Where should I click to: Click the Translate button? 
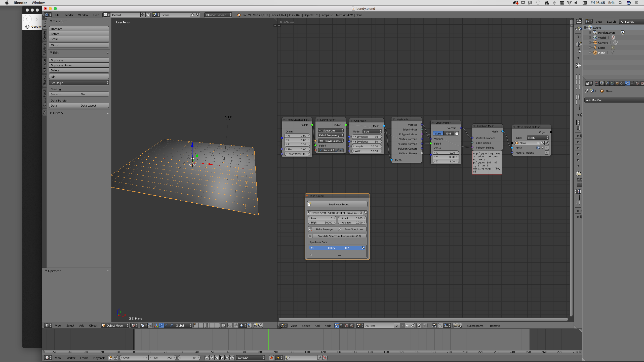(79, 29)
